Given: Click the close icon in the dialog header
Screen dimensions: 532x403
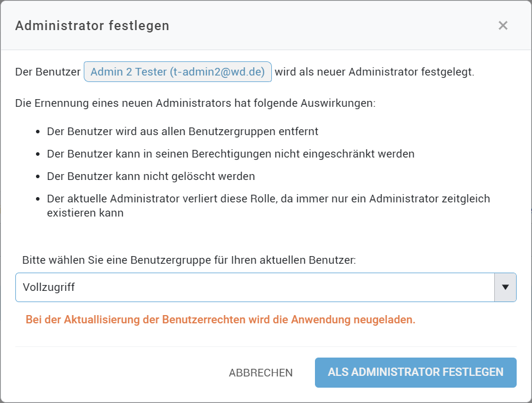Looking at the screenshot, I should [x=503, y=25].
